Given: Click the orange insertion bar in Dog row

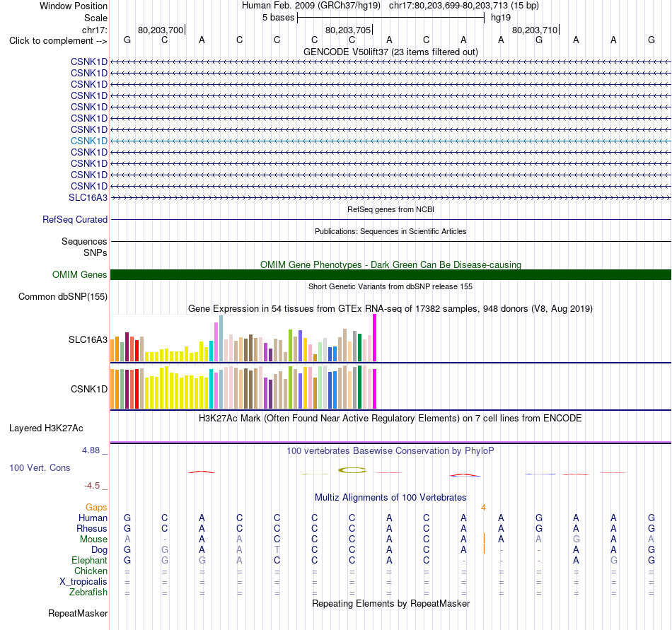Looking at the screenshot, I should (x=484, y=549).
